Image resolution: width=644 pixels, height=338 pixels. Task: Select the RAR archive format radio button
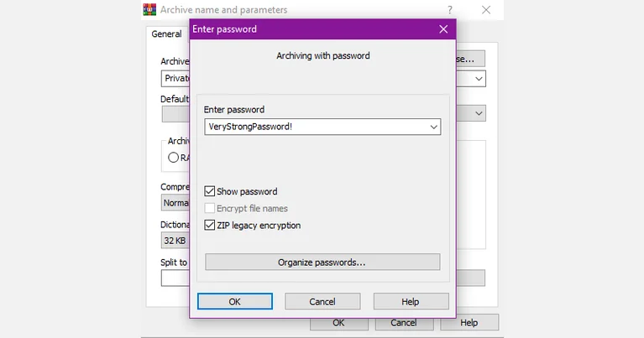tap(173, 158)
